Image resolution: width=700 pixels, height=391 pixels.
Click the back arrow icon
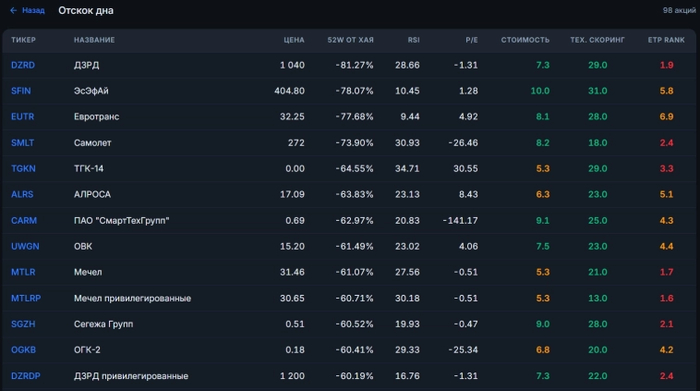point(13,10)
